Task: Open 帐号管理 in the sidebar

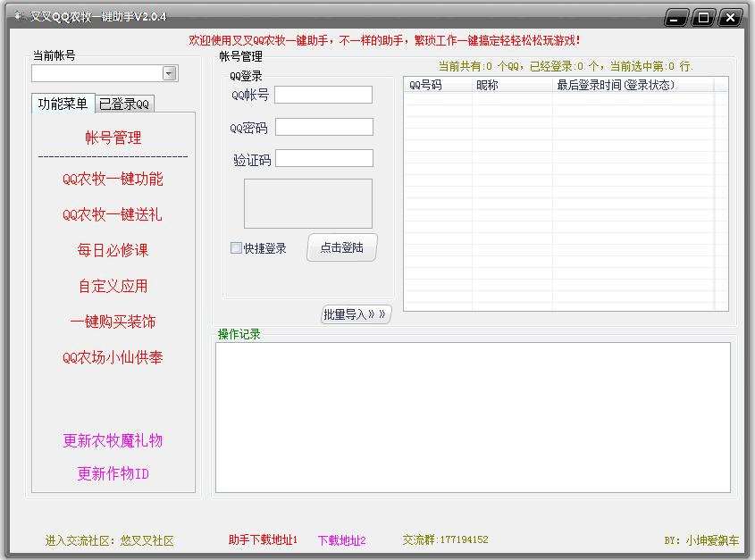Action: 113,138
